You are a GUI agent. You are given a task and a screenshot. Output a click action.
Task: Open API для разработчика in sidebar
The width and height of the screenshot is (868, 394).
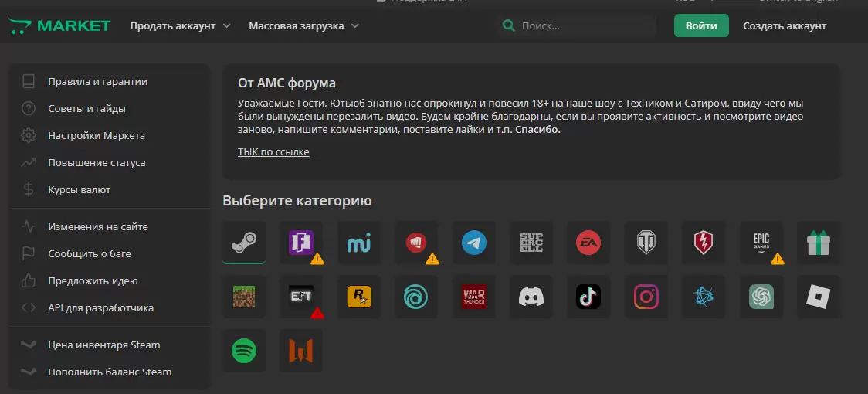click(109, 308)
